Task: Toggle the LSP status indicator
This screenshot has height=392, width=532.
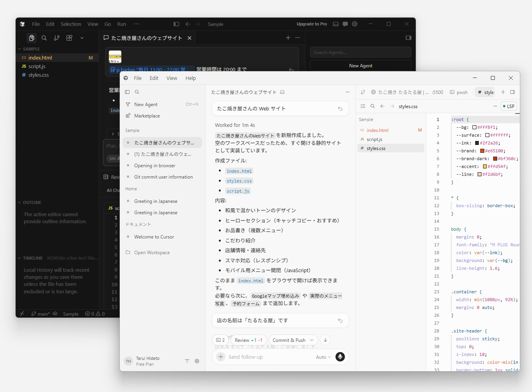Action: [x=509, y=106]
